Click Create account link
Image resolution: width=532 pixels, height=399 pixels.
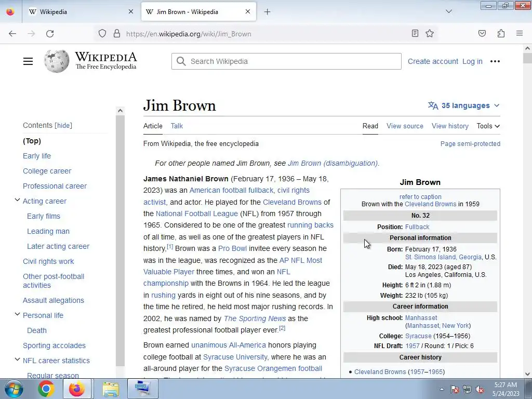point(433,61)
